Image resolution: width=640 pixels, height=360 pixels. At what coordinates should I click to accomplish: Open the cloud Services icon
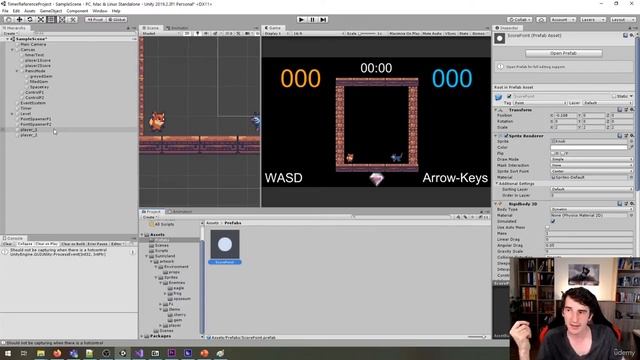click(541, 20)
